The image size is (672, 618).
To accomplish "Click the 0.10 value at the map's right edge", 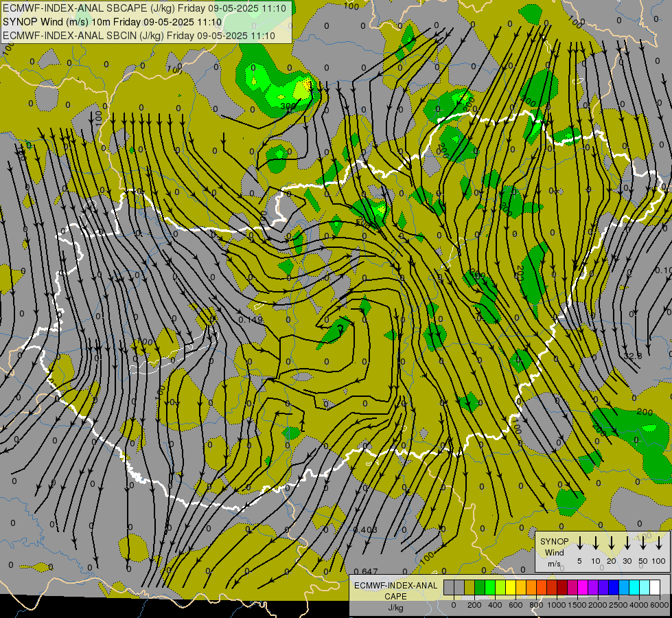I will point(664,270).
